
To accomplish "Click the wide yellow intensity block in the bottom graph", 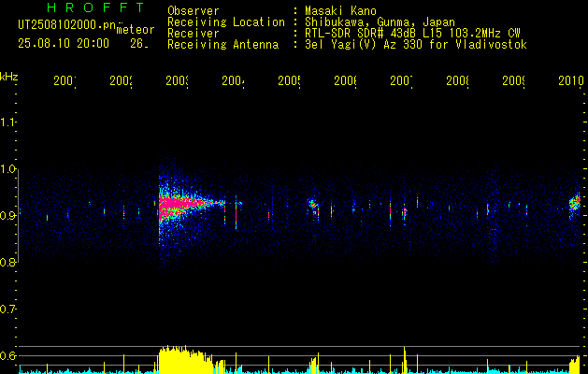I will (x=186, y=361).
